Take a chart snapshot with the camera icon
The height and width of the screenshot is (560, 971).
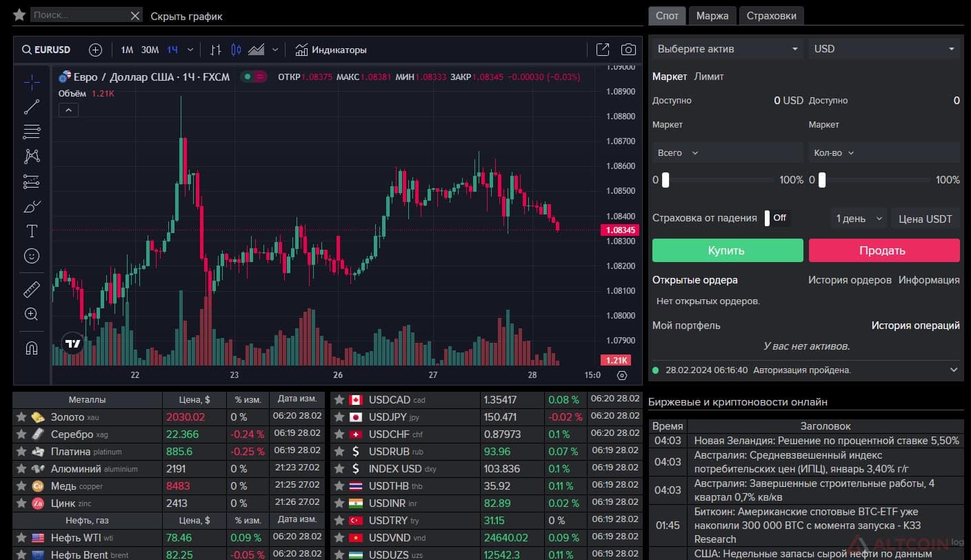(628, 50)
